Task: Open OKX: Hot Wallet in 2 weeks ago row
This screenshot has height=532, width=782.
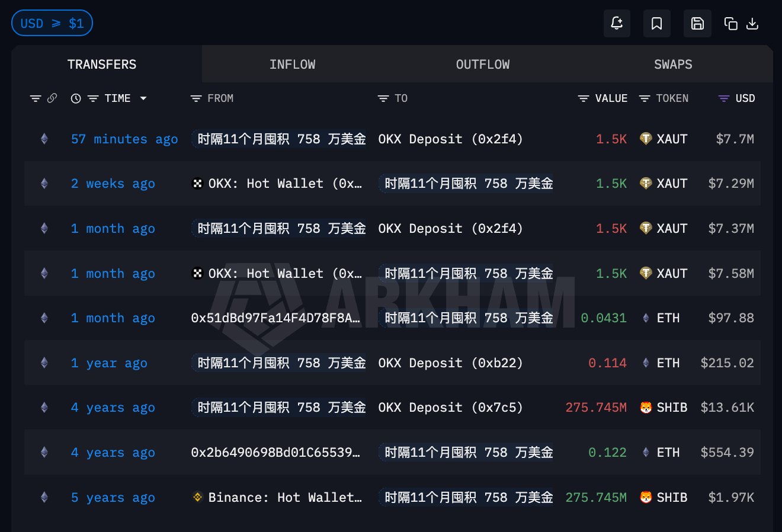Action: click(277, 184)
